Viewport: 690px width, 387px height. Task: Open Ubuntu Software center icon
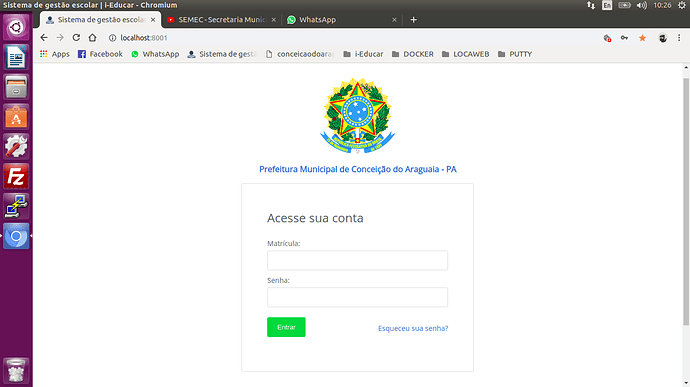[x=16, y=117]
